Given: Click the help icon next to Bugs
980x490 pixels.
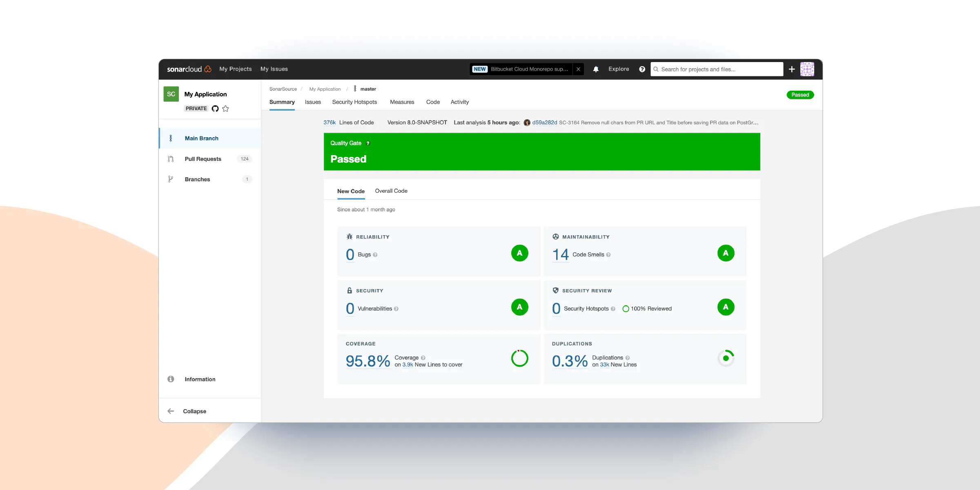Looking at the screenshot, I should tap(375, 255).
